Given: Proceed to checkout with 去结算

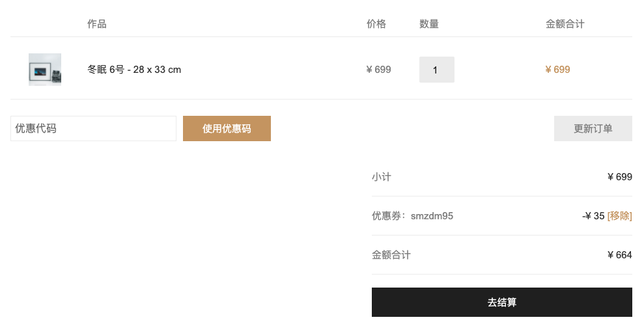Looking at the screenshot, I should pos(501,303).
